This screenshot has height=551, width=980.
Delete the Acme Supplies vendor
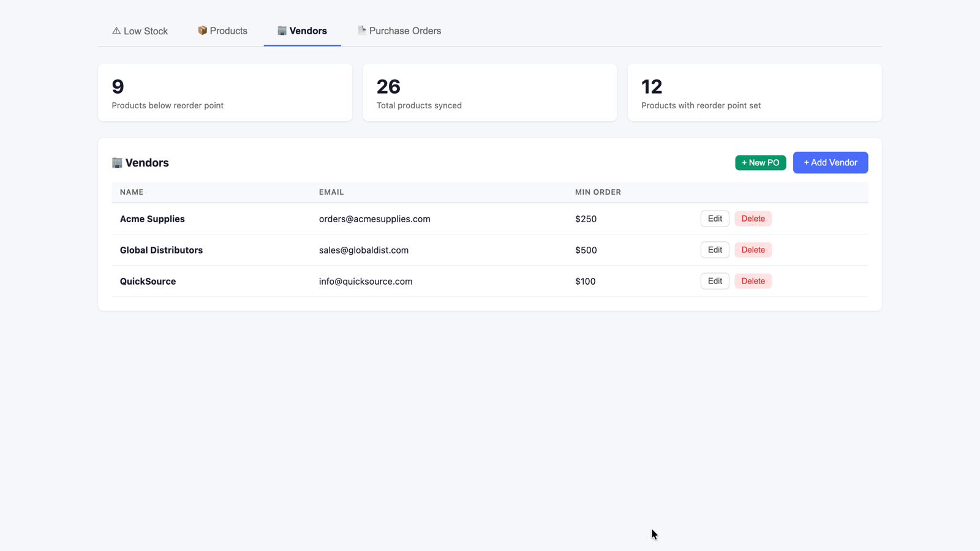pos(753,219)
